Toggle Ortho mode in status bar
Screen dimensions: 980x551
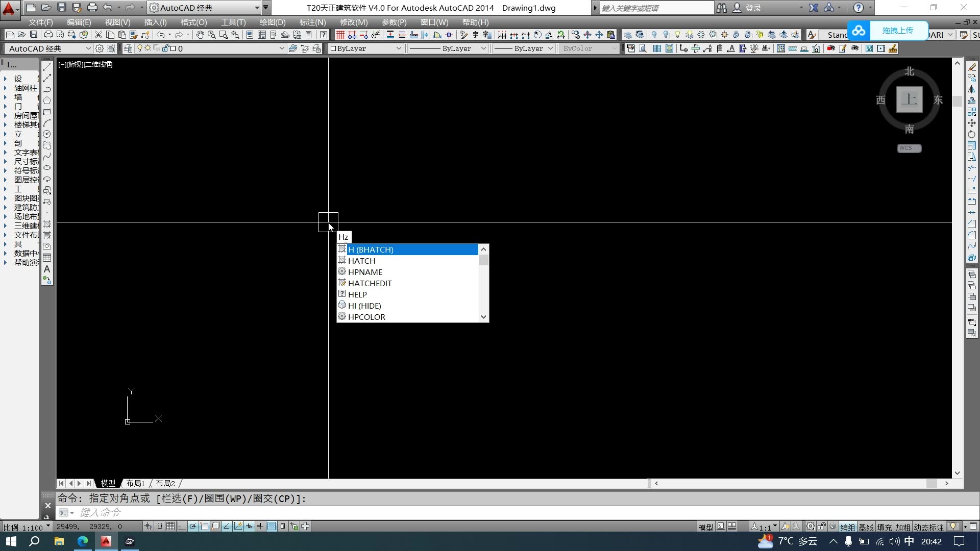tap(181, 526)
